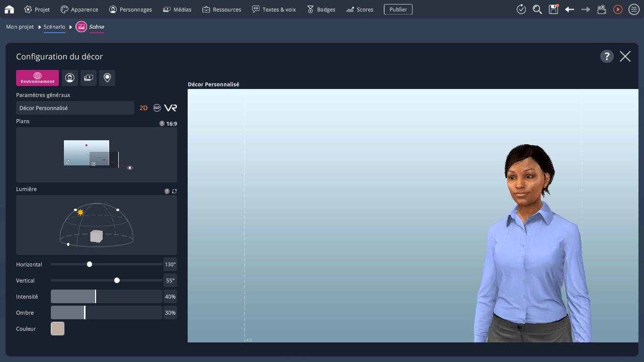Edit the foreground plane in Plans

[94, 164]
